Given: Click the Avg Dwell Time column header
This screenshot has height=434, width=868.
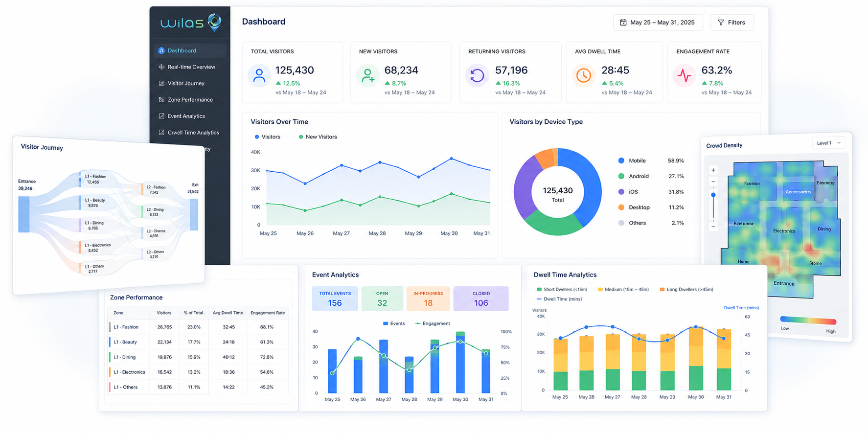Looking at the screenshot, I should (228, 313).
